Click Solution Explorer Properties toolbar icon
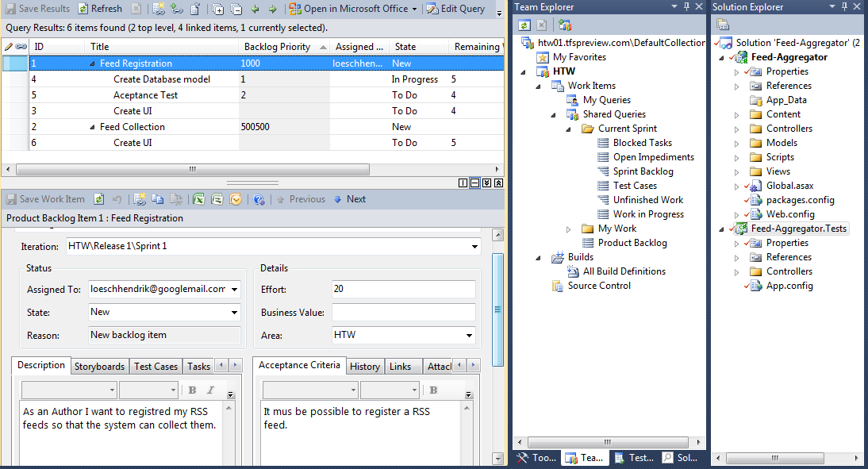Viewport: 868px width, 469px height. pos(723,25)
